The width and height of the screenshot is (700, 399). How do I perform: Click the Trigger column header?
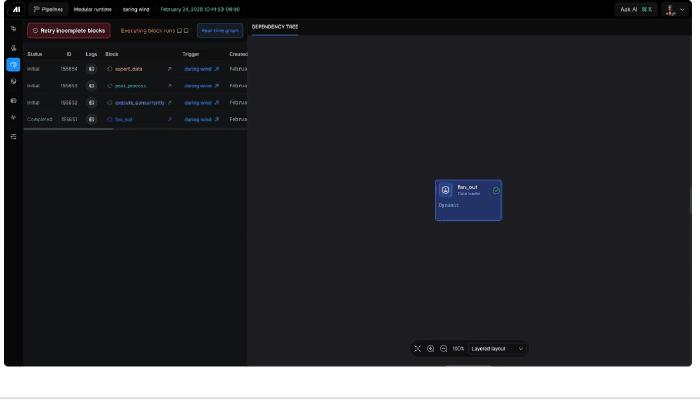191,54
